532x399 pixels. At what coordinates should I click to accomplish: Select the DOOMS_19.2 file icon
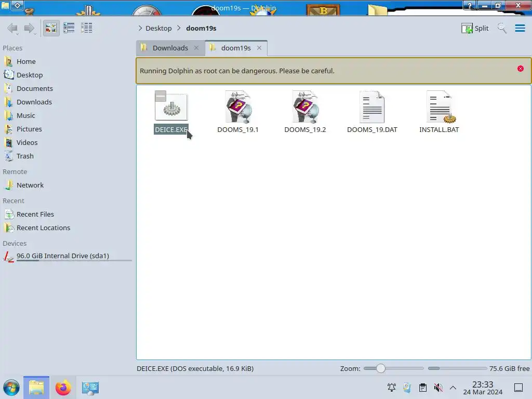click(305, 107)
